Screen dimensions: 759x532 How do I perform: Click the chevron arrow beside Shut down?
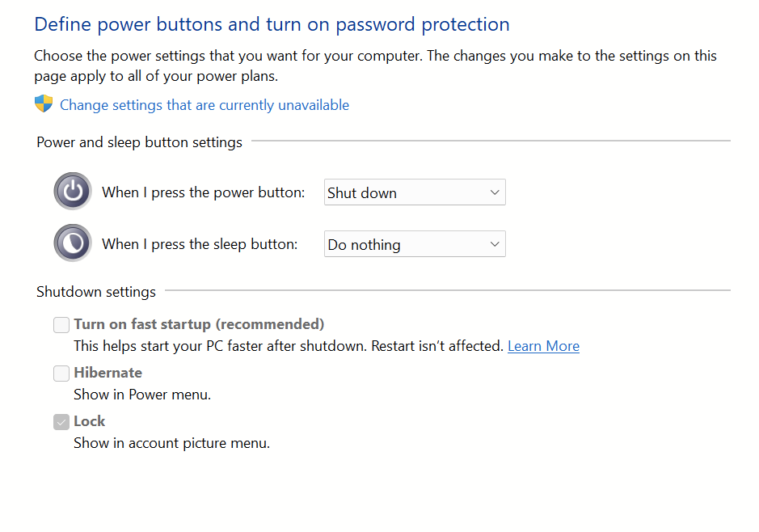click(495, 192)
